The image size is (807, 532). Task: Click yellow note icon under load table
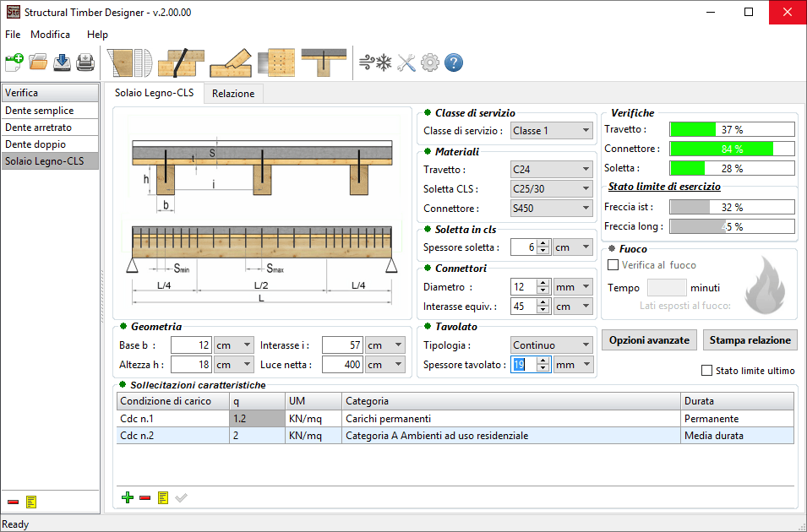pos(163,497)
